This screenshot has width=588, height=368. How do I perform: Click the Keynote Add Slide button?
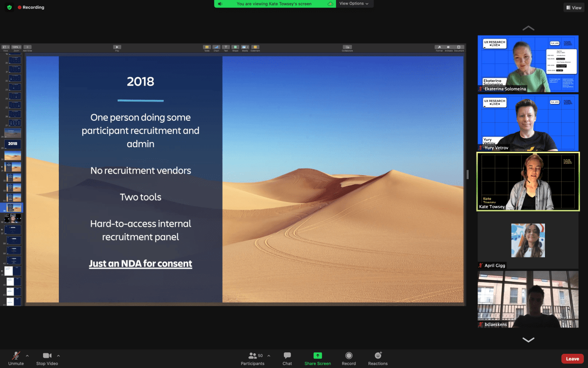pos(27,48)
